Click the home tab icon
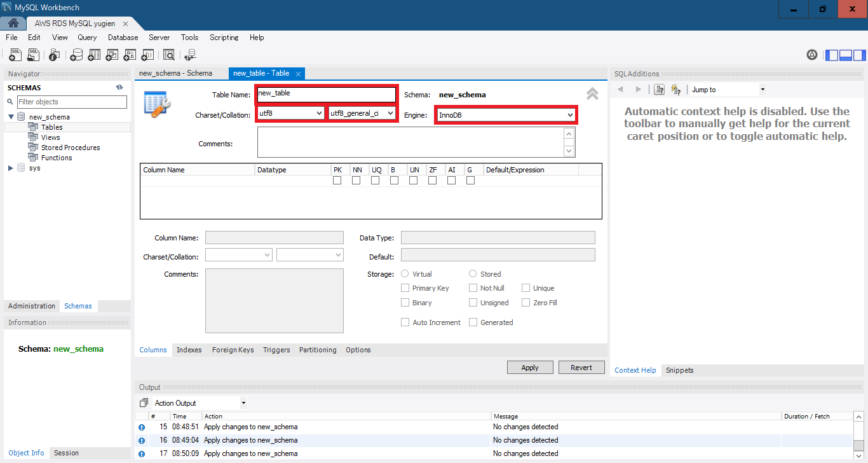Viewport: 868px width, 463px height. 13,24
